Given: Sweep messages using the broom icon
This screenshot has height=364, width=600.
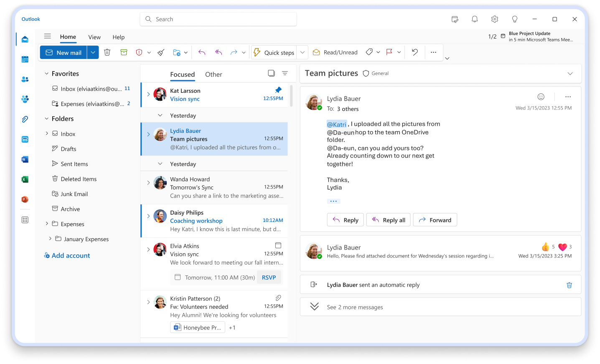Looking at the screenshot, I should pyautogui.click(x=160, y=52).
